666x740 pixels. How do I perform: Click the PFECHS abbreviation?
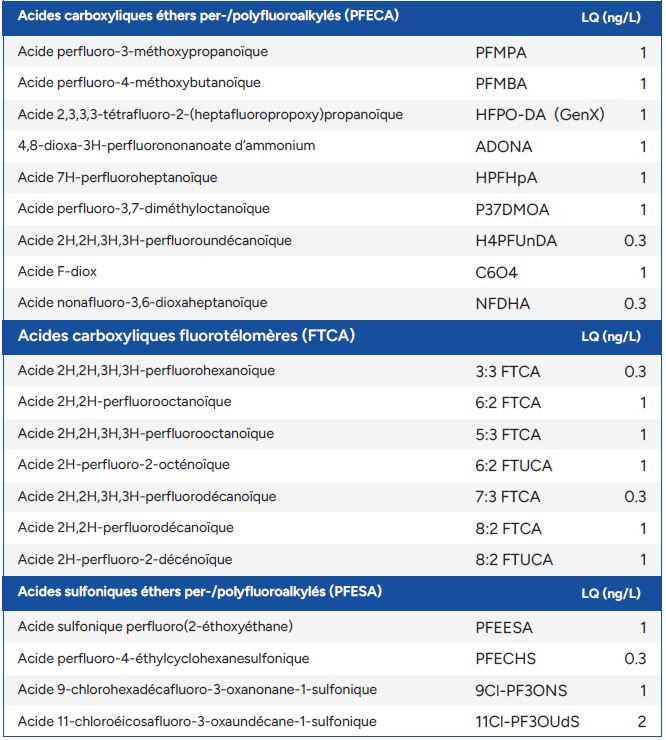tap(506, 659)
